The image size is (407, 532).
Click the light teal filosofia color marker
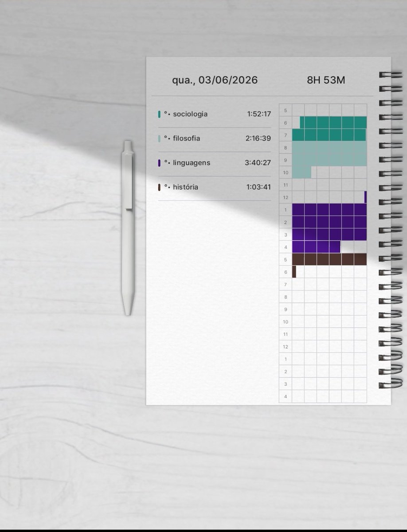(x=159, y=139)
